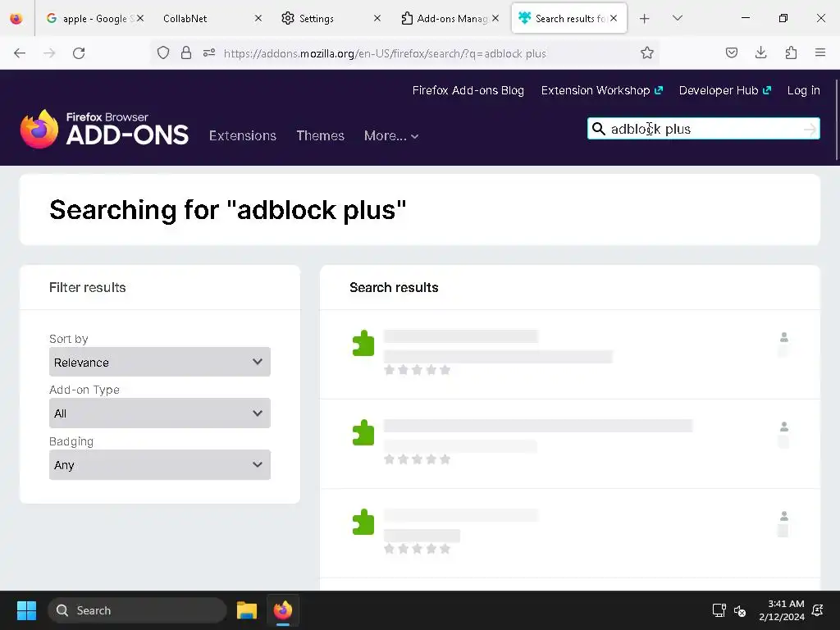The width and height of the screenshot is (840, 630).
Task: Reload the current page
Action: pyautogui.click(x=79, y=53)
